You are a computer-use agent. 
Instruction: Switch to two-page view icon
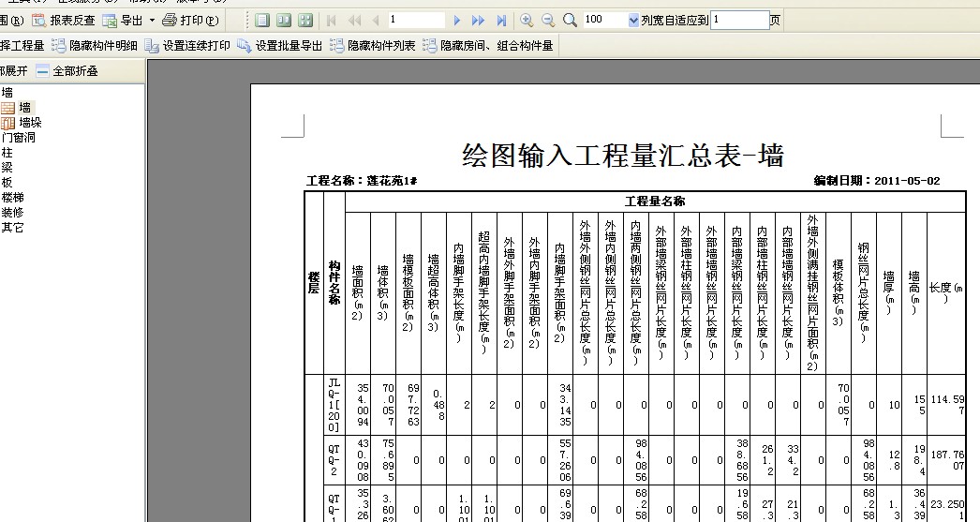(284, 21)
